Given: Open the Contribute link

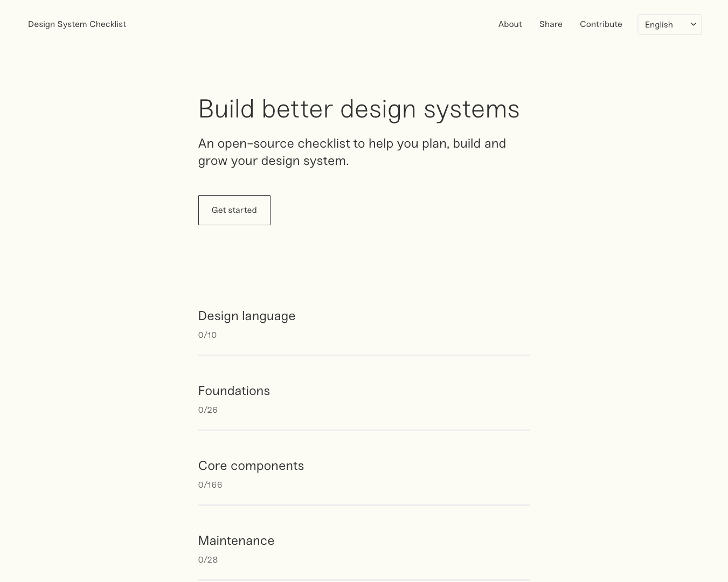Looking at the screenshot, I should pyautogui.click(x=601, y=24).
